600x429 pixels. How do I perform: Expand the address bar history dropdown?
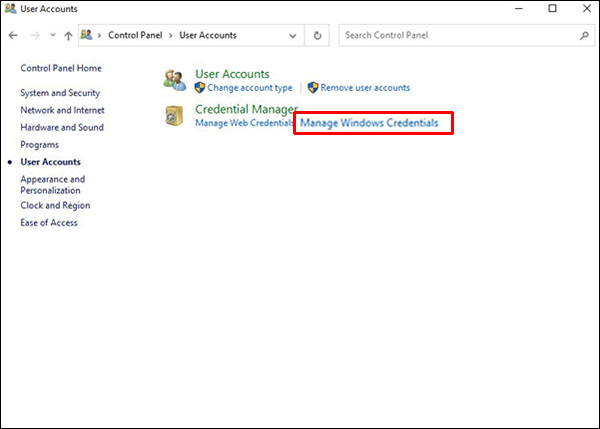[293, 36]
